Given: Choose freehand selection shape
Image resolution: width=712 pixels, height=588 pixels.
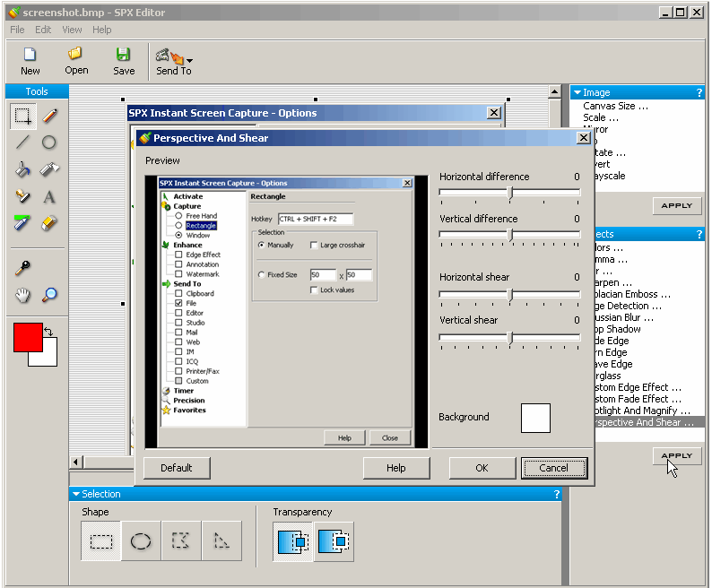Looking at the screenshot, I should pos(181,541).
